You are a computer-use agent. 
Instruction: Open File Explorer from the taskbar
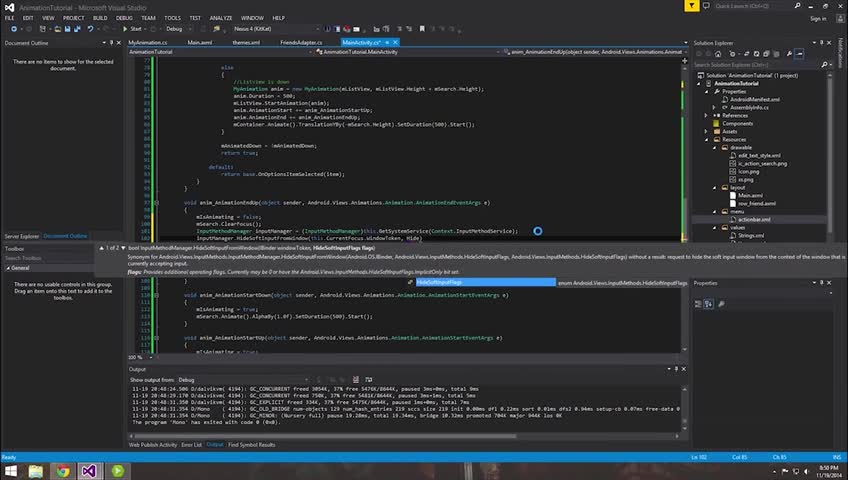click(x=36, y=471)
